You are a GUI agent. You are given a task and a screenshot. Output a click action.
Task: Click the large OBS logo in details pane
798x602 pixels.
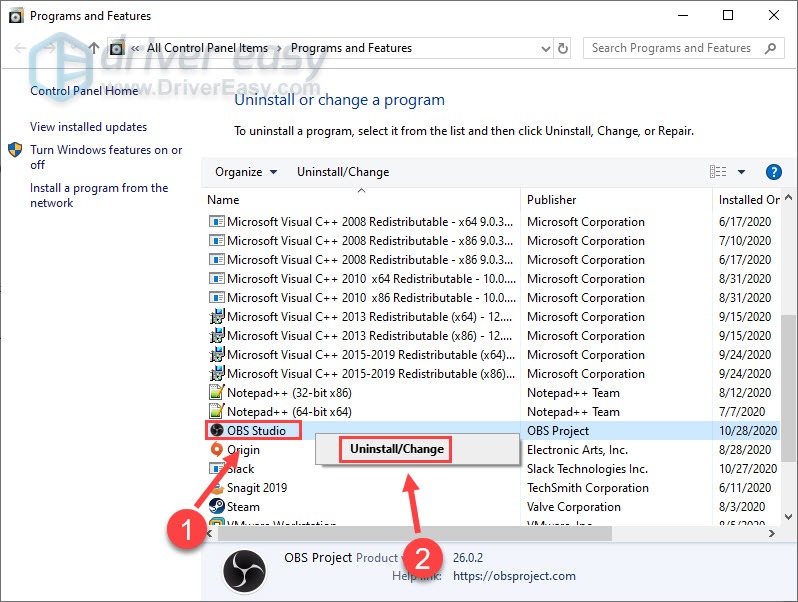(x=244, y=571)
